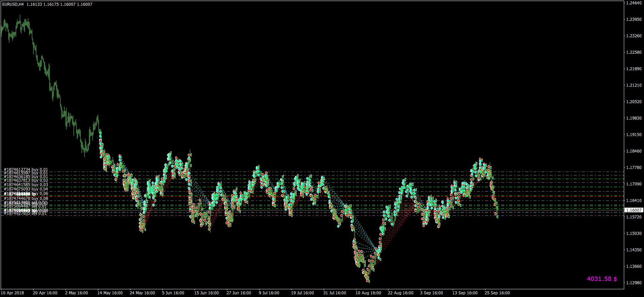Click the 15 Jun 16:00 date label
The height and width of the screenshot is (297, 644).
point(206,293)
